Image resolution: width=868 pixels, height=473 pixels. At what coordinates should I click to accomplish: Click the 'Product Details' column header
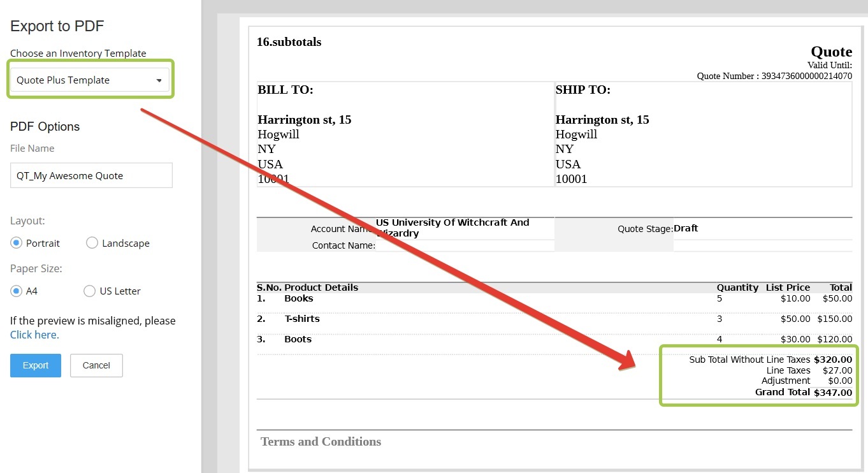point(321,287)
